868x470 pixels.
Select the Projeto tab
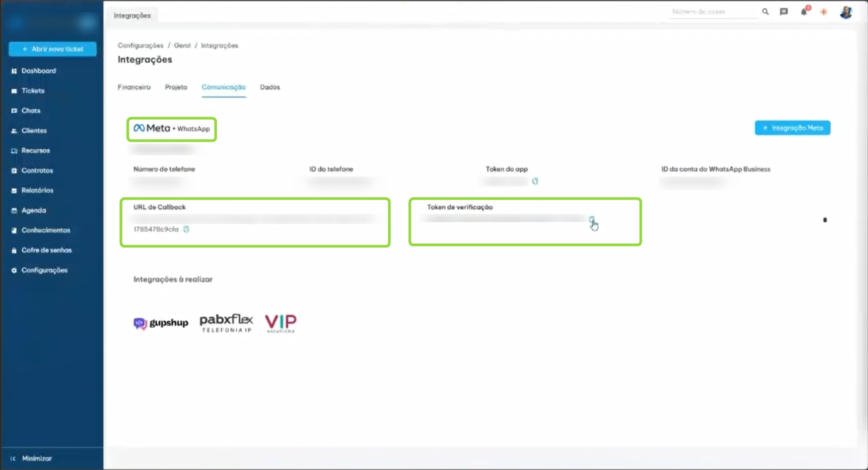tap(176, 87)
